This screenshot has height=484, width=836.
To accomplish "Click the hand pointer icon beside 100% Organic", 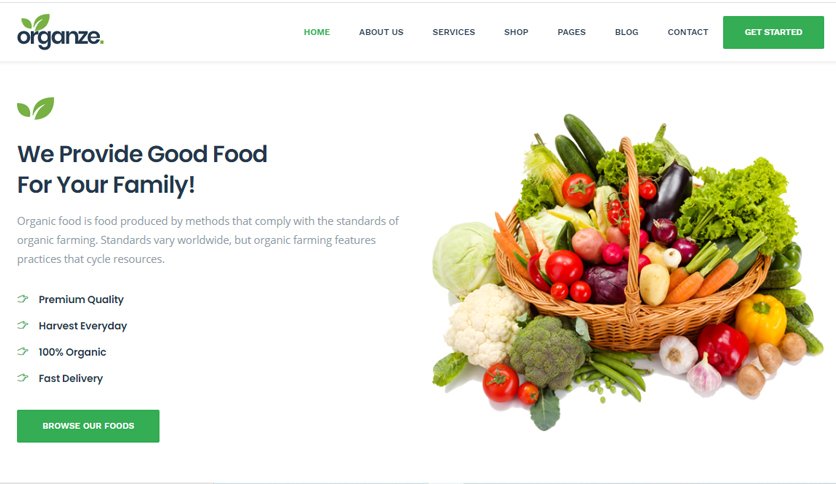I will (x=22, y=351).
